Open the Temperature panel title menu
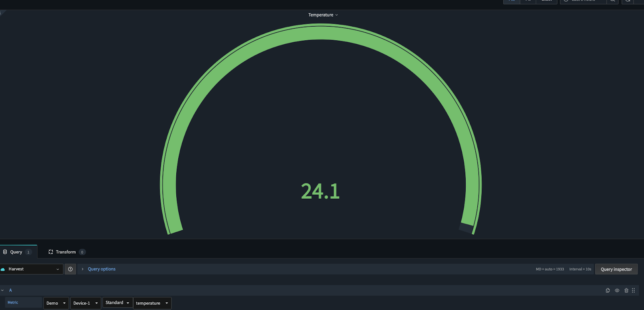This screenshot has height=310, width=644. [323, 15]
